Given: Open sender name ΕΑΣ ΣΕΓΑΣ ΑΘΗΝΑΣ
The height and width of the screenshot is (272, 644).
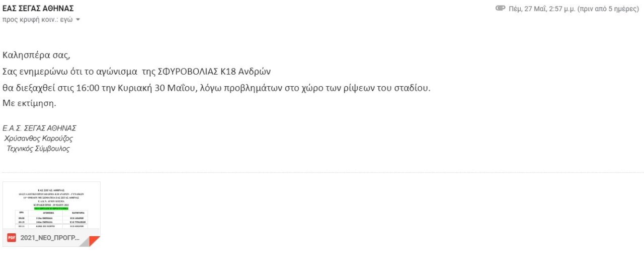Looking at the screenshot, I should click(x=38, y=9).
